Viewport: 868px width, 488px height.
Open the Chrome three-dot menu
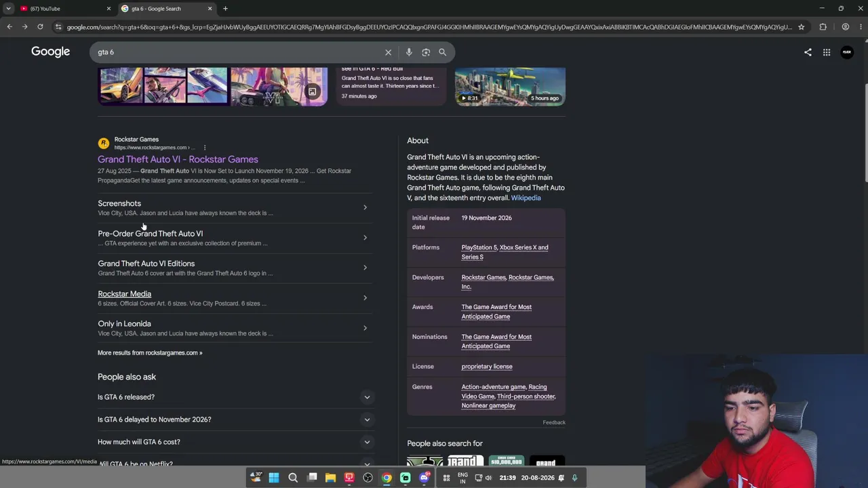(859, 27)
